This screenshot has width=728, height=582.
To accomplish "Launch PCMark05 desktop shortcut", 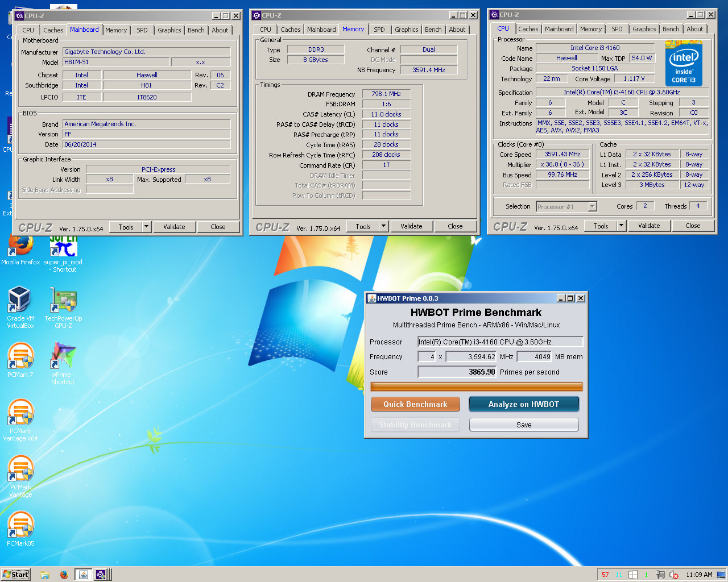I will tap(20, 529).
